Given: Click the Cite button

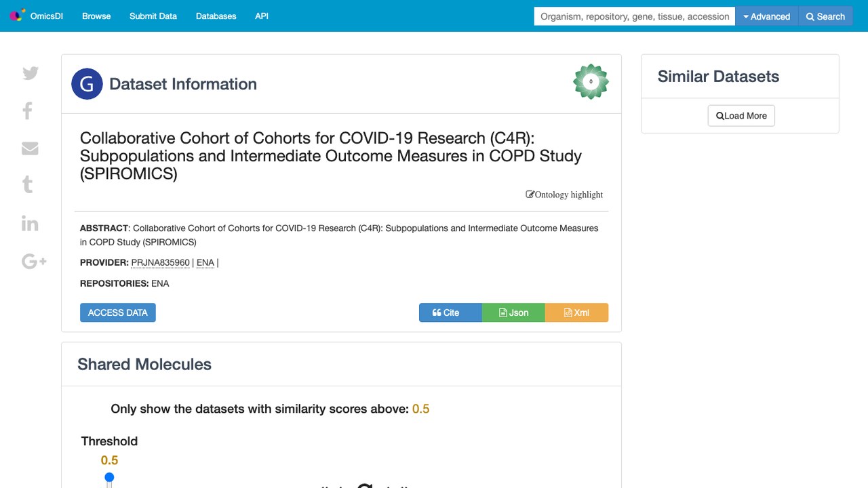Looking at the screenshot, I should click(x=450, y=312).
